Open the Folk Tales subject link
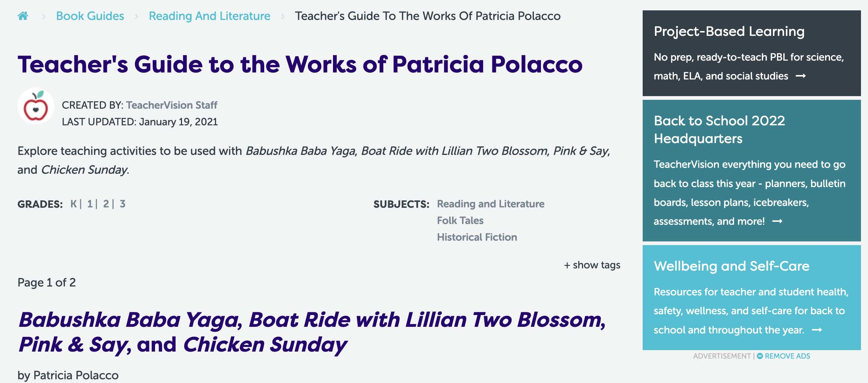This screenshot has width=868, height=383. (x=460, y=220)
